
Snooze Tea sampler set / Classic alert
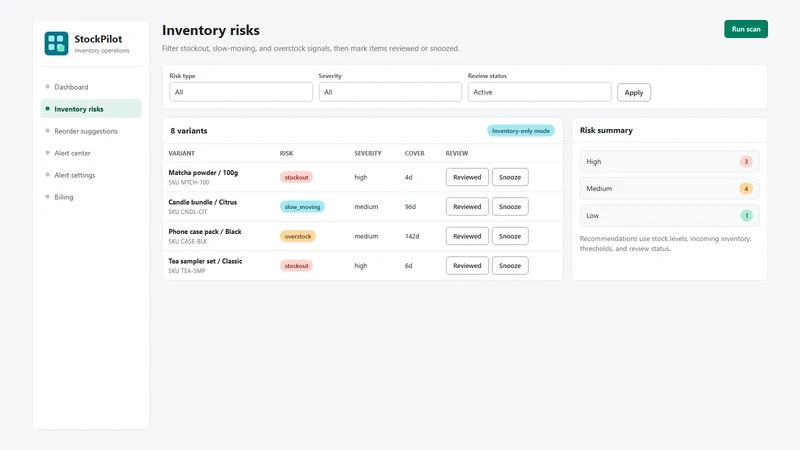[x=510, y=265]
